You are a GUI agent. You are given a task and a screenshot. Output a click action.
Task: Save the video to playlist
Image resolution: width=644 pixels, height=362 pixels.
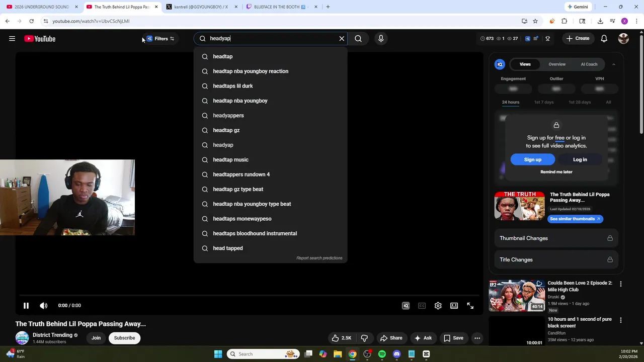tap(453, 338)
